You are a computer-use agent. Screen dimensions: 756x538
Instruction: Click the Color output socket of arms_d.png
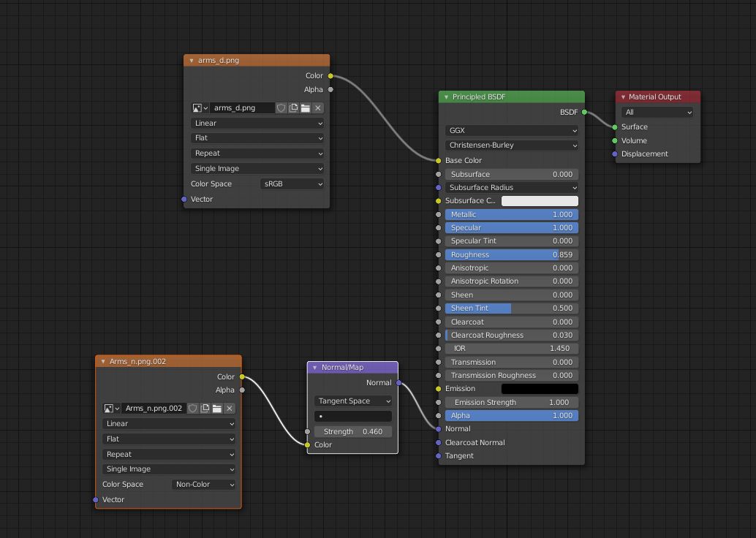[x=330, y=76]
